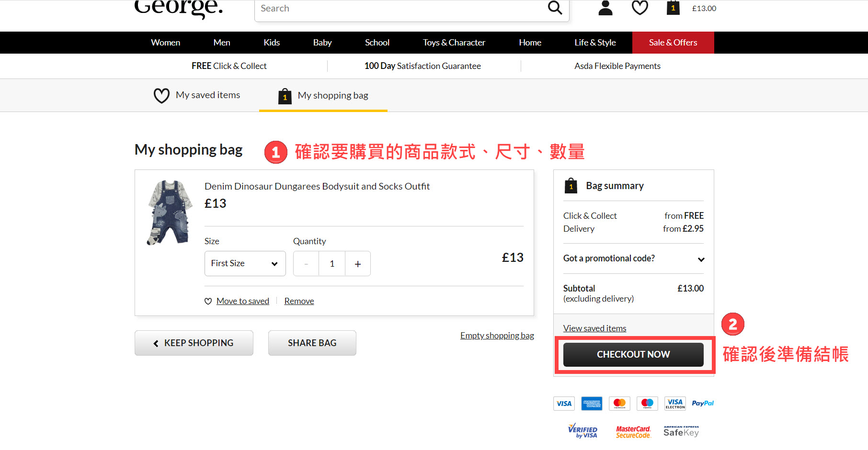This screenshot has width=868, height=450.
Task: Click the header shopping bag icon
Action: (673, 8)
